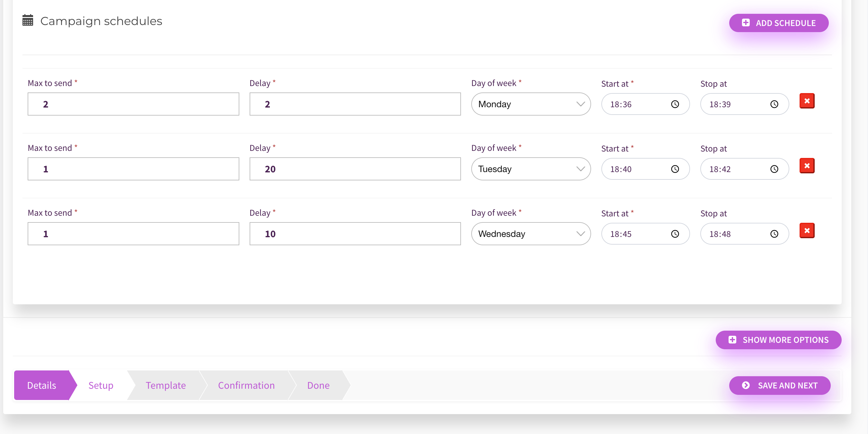868x434 pixels.
Task: Click Save and Next button
Action: (x=780, y=386)
